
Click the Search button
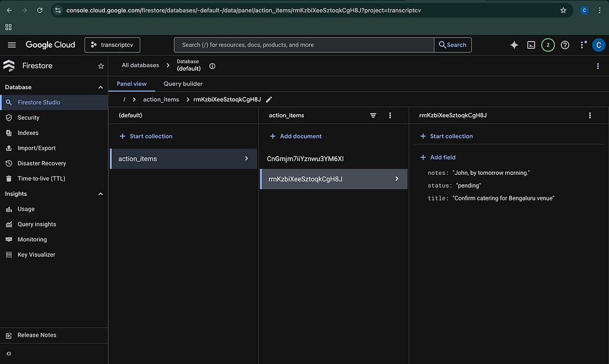click(453, 45)
